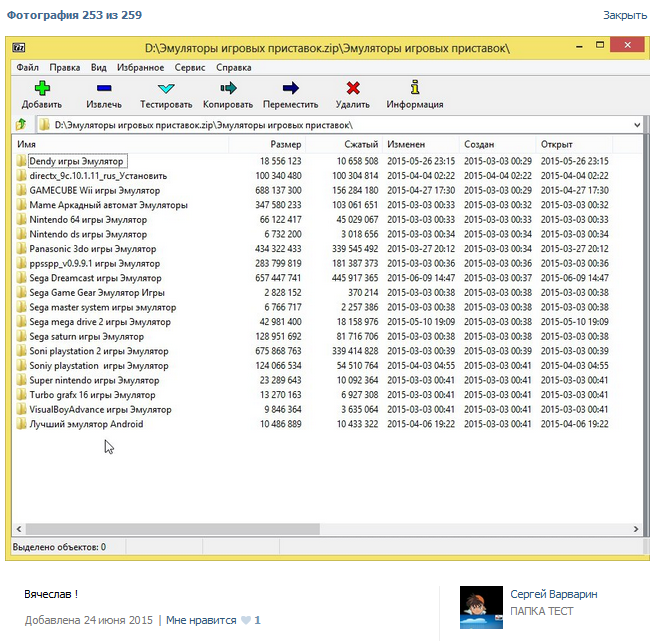Click the 7z app icon in title bar

pos(19,48)
